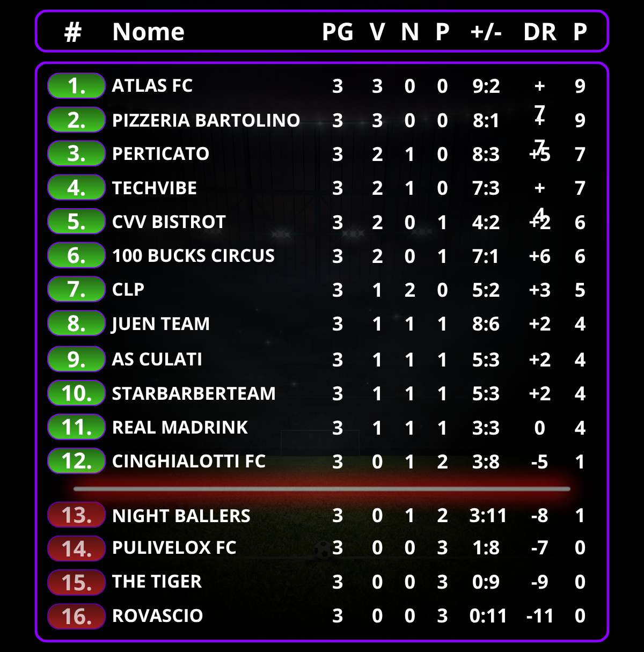Select the +/- column header
This screenshot has width=644, height=652.
(486, 32)
